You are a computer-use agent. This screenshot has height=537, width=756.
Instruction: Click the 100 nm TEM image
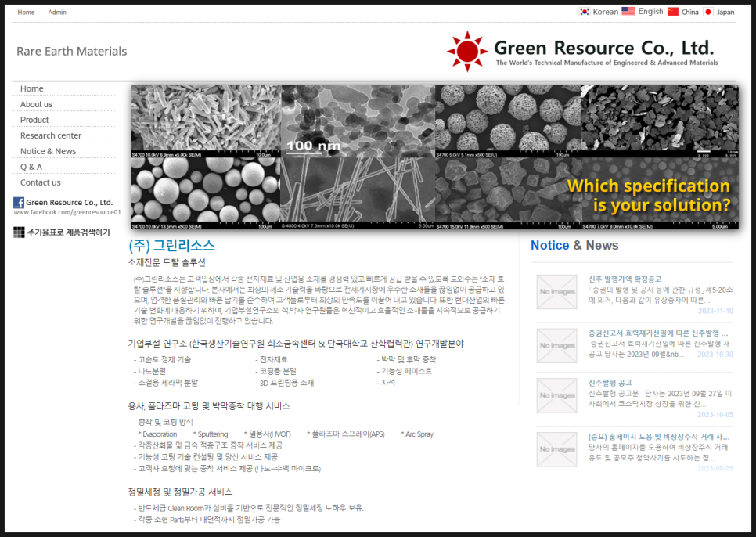pyautogui.click(x=358, y=121)
